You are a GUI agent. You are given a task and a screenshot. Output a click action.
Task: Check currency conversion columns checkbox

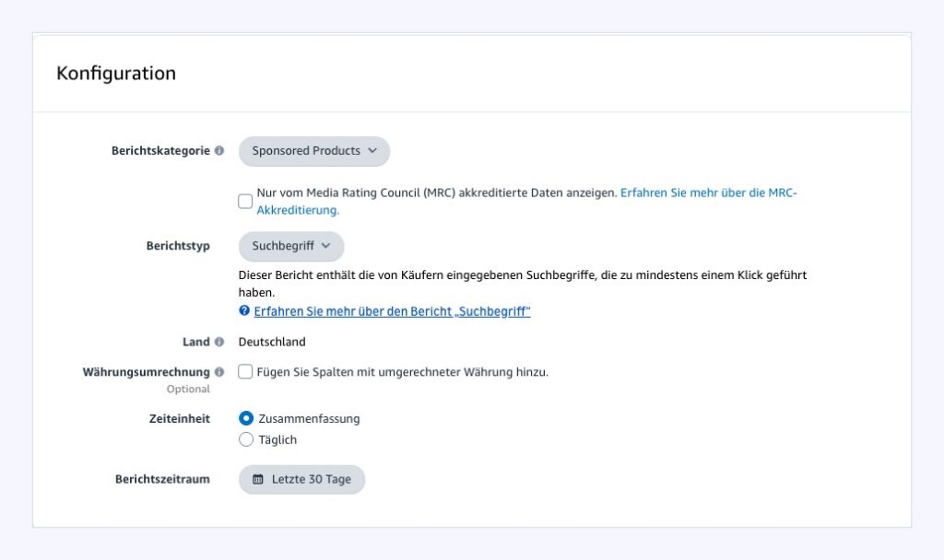click(245, 372)
